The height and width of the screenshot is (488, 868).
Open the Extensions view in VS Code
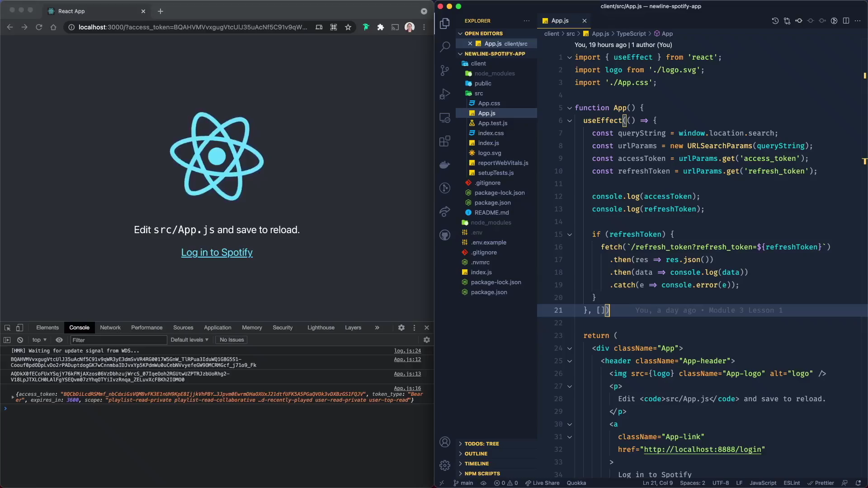(x=445, y=141)
